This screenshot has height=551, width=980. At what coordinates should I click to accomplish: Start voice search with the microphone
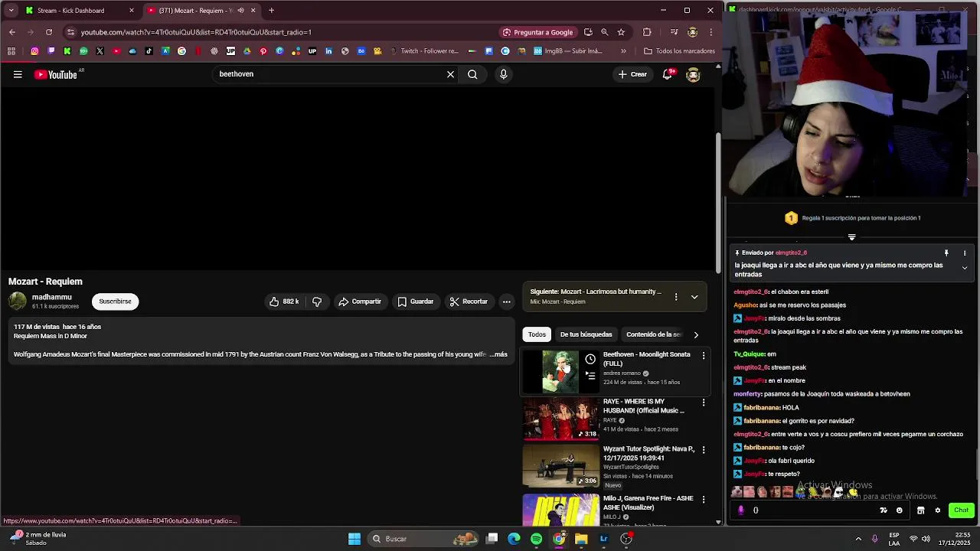(x=503, y=74)
